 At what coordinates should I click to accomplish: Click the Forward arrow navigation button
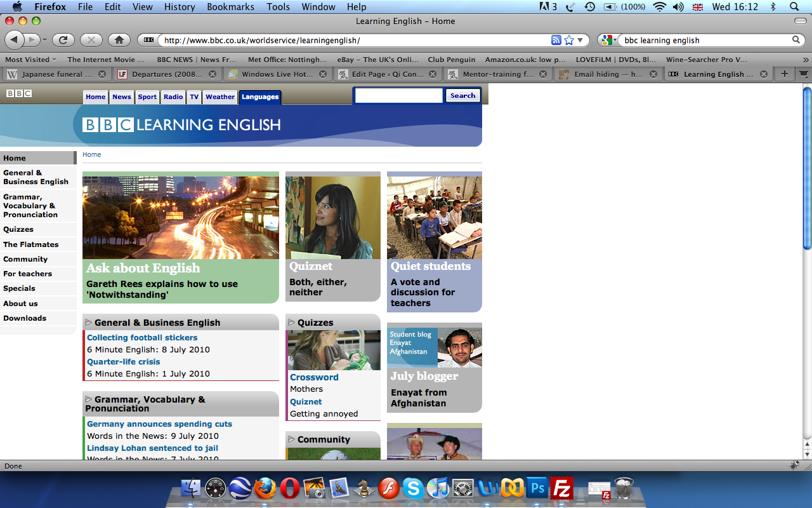coord(32,40)
